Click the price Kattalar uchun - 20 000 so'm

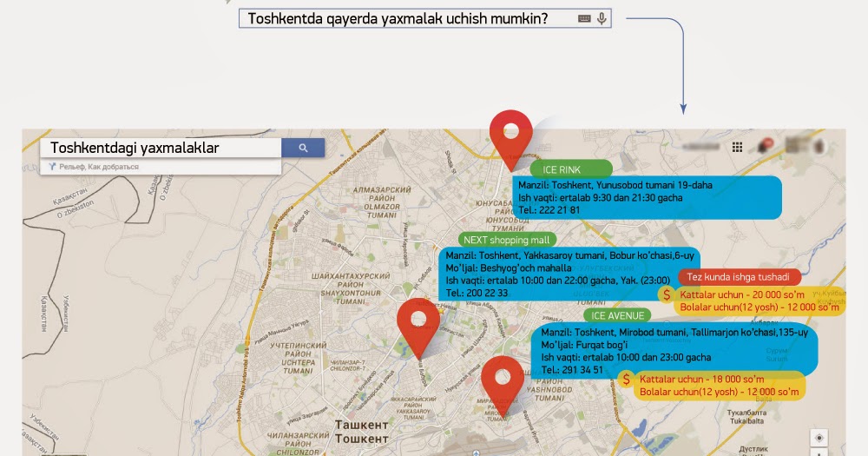point(742,294)
